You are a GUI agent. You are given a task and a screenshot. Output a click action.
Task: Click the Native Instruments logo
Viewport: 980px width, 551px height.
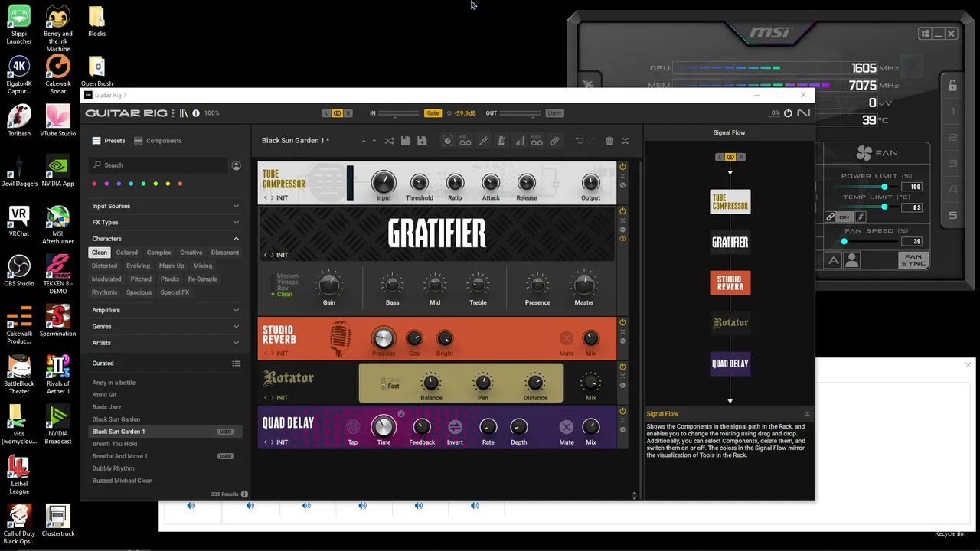coord(803,113)
